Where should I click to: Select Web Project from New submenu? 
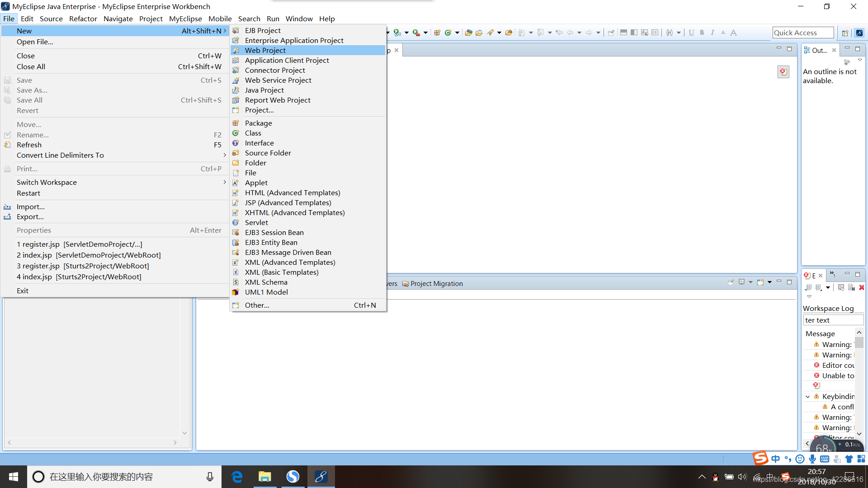pyautogui.click(x=308, y=50)
